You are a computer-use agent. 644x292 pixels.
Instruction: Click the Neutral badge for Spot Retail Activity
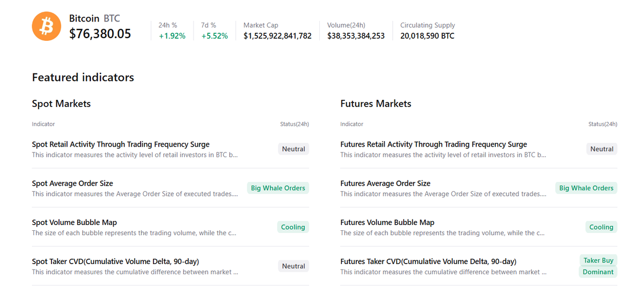tap(294, 149)
